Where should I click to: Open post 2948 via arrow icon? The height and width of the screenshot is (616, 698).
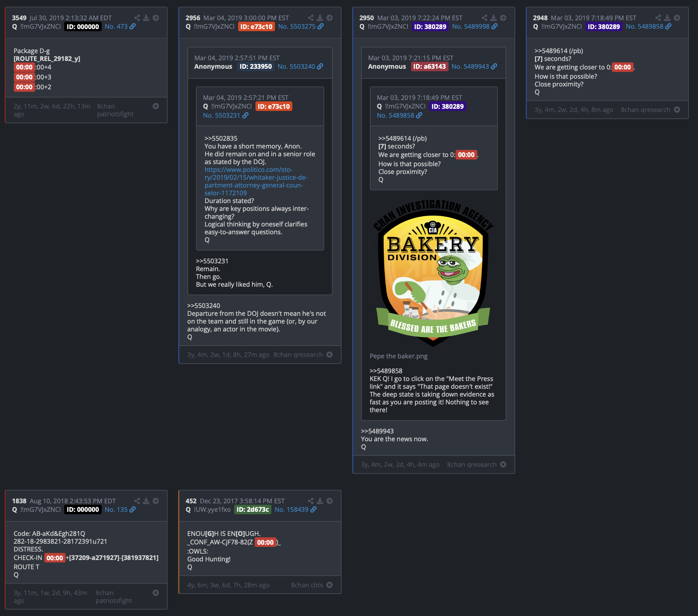pyautogui.click(x=677, y=18)
